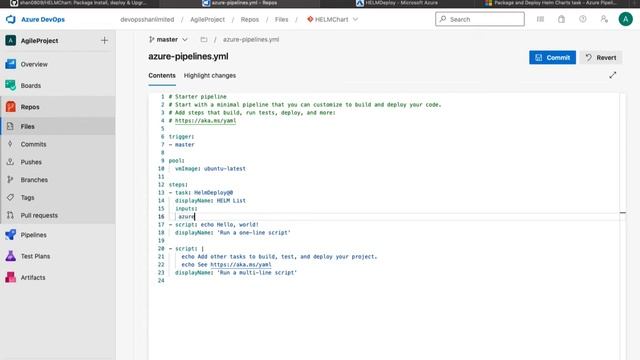Open the Test Plans flask icon

pos(11,256)
